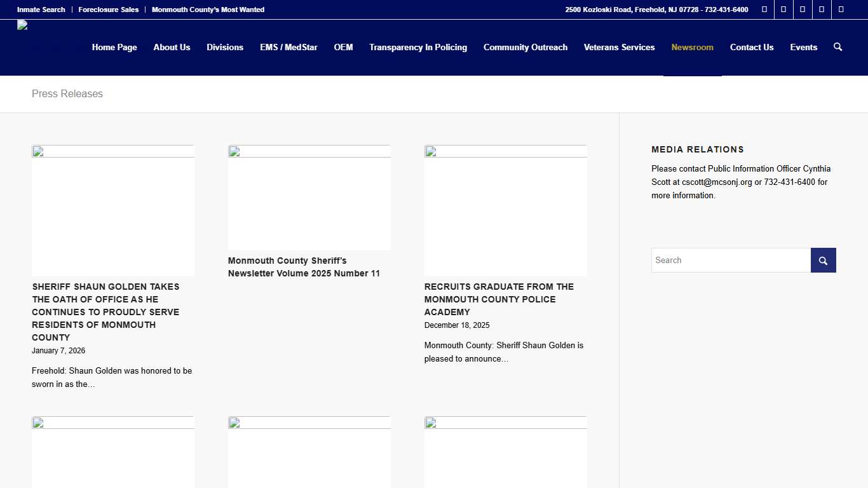
Task: Open the About Us menu
Action: pos(172,48)
